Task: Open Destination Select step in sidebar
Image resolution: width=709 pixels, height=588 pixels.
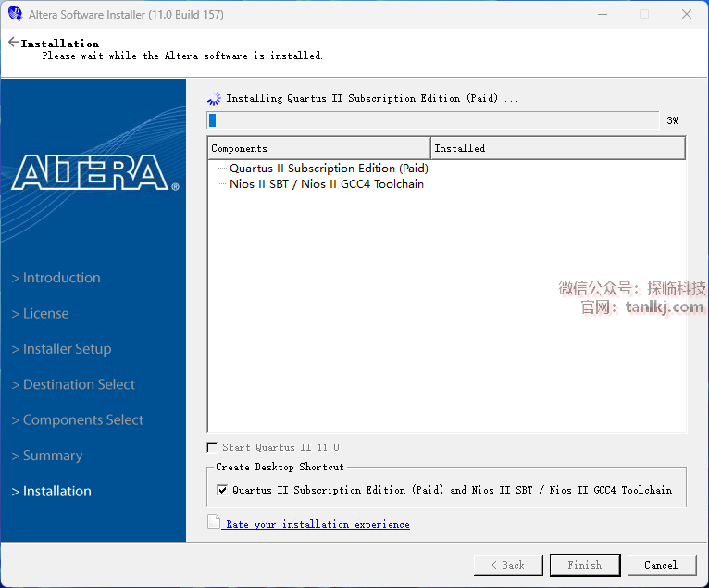Action: (79, 384)
